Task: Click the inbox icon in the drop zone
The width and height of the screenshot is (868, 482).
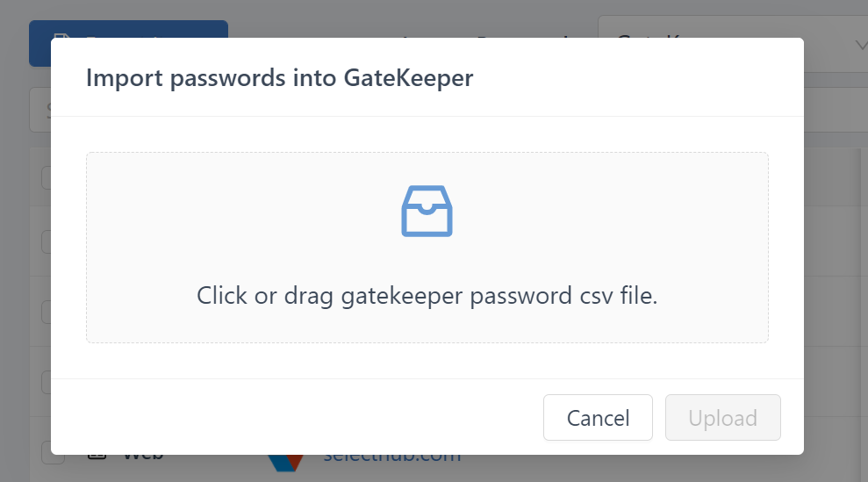Action: click(x=427, y=211)
